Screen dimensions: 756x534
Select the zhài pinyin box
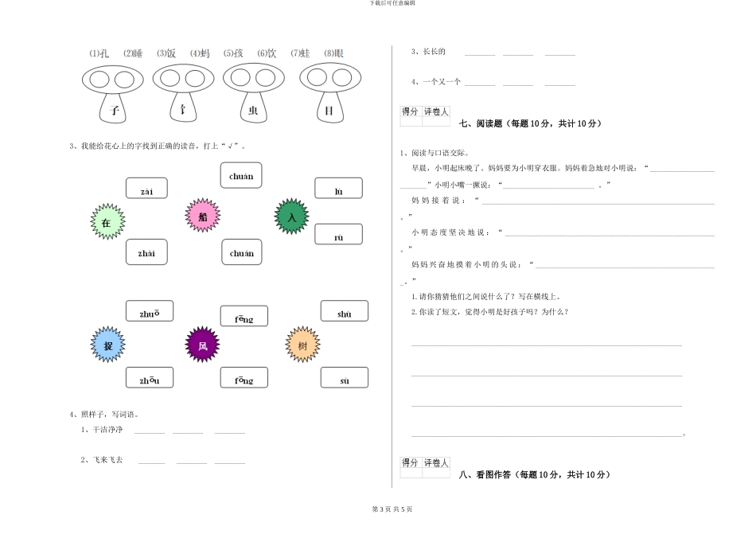[x=146, y=252]
